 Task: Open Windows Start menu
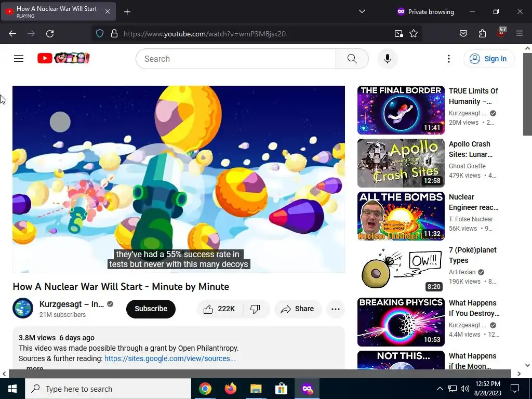(12, 389)
